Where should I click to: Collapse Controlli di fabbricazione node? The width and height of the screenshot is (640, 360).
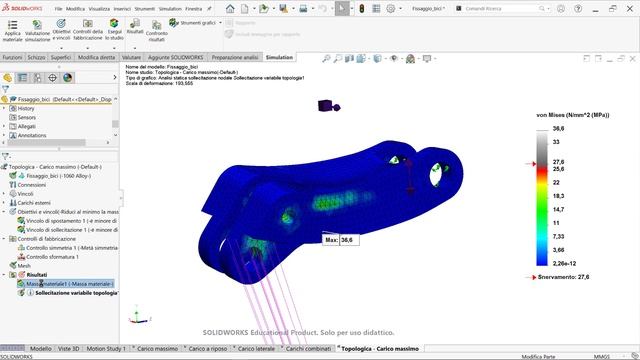pyautogui.click(x=4, y=238)
